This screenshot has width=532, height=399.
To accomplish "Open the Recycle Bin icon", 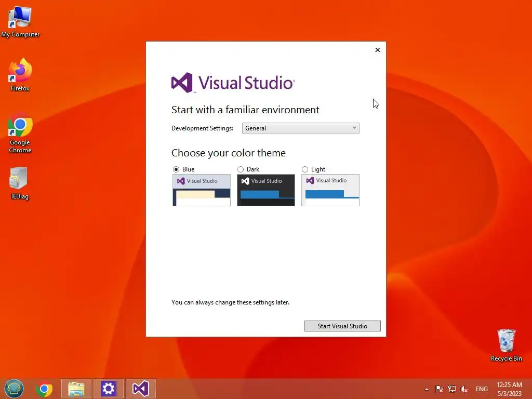I will point(506,345).
